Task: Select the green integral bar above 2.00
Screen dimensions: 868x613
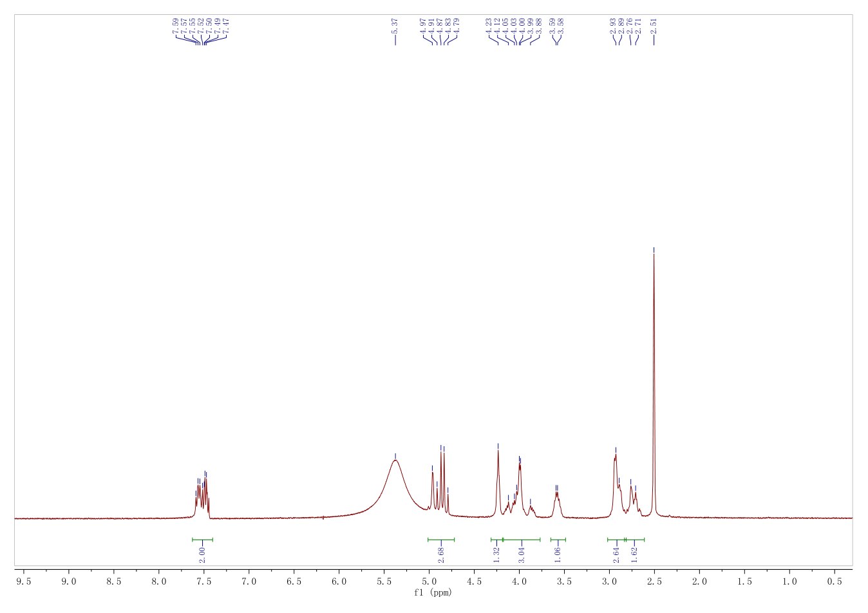Action: [202, 540]
